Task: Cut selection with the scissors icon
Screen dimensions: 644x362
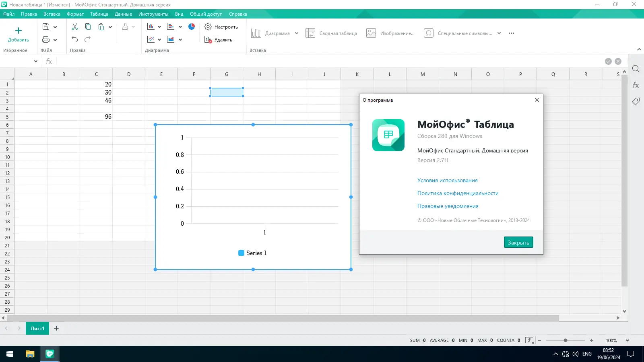Action: (x=75, y=27)
